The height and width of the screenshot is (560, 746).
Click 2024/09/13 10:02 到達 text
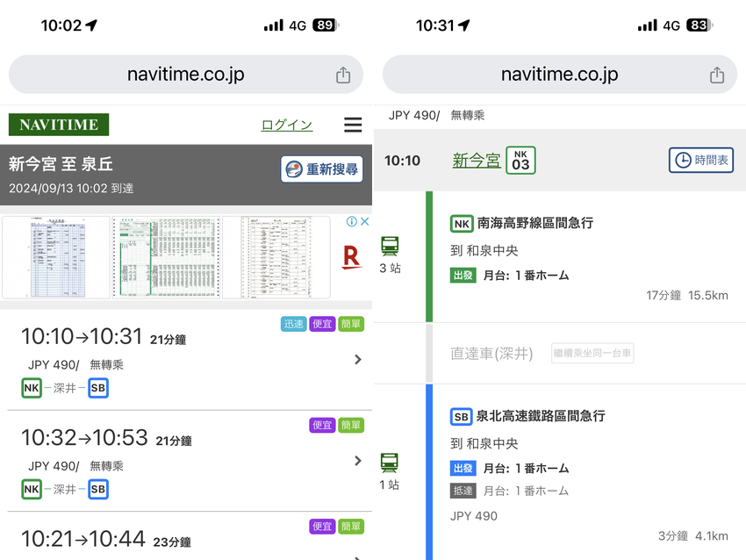(71, 189)
